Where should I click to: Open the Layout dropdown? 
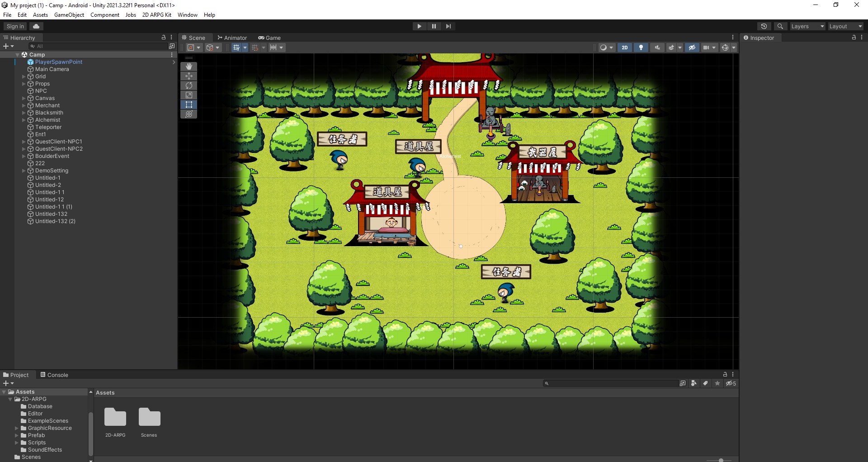click(x=845, y=26)
